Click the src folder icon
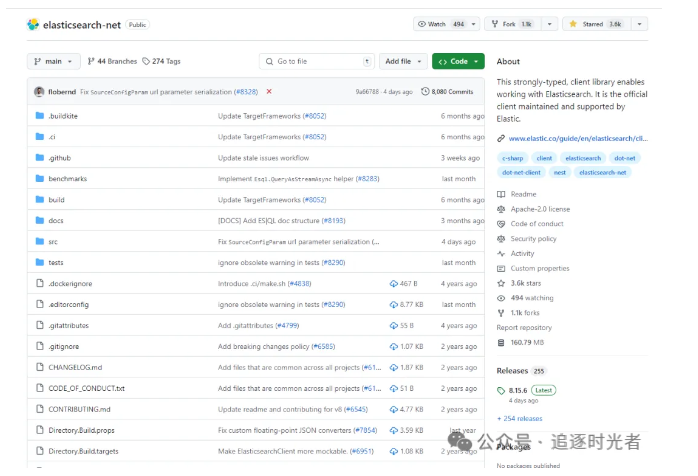The height and width of the screenshot is (476, 698). point(40,241)
